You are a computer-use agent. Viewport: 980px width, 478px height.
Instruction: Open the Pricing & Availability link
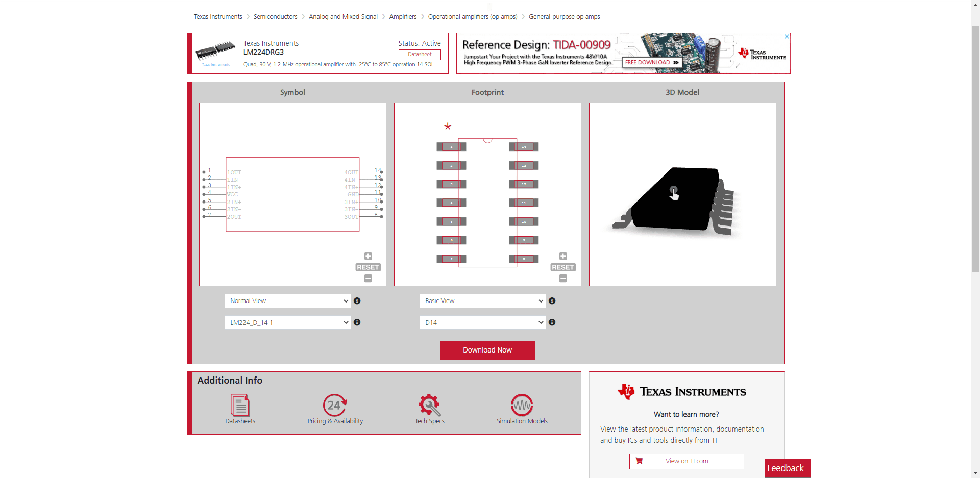pyautogui.click(x=335, y=421)
